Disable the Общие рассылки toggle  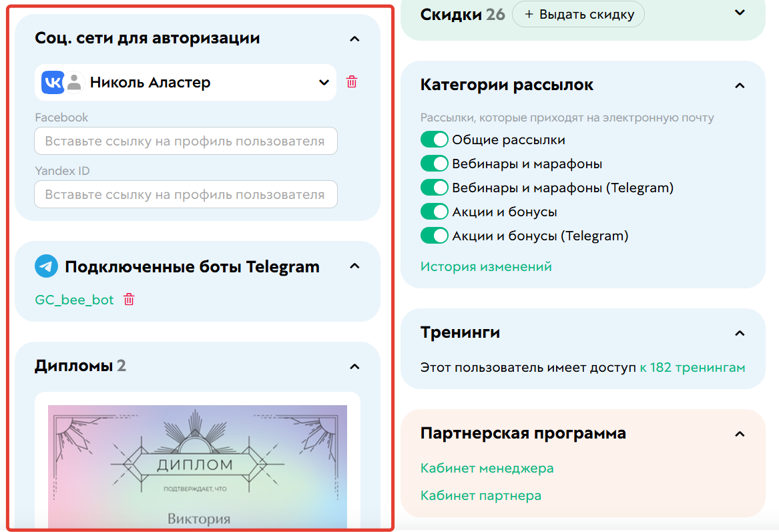tap(435, 139)
